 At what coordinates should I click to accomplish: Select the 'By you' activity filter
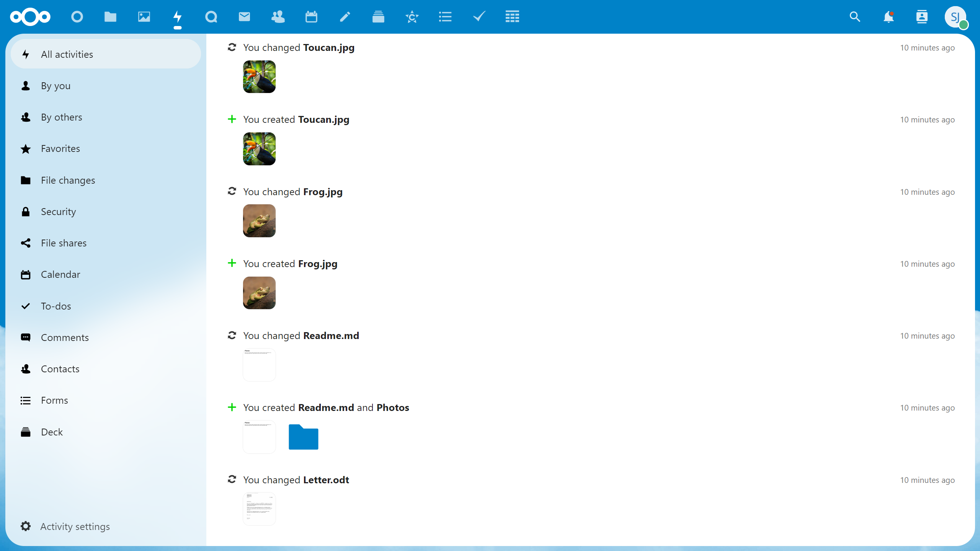click(x=56, y=86)
